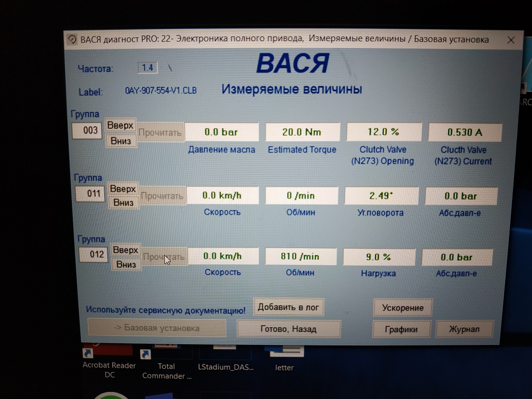Viewport: 532px width, 399px height.
Task: Click the Вниз button for group 012
Action: pyautogui.click(x=126, y=265)
